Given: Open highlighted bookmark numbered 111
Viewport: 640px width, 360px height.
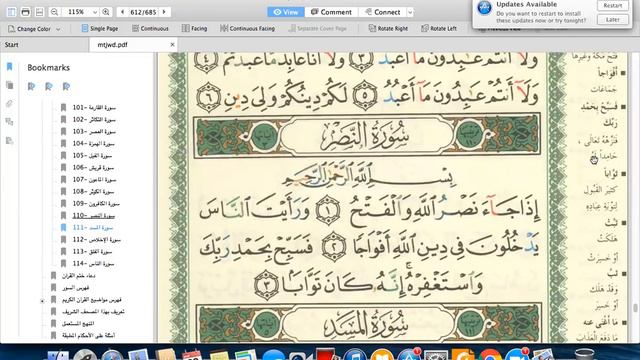Looking at the screenshot, I should pyautogui.click(x=93, y=227).
